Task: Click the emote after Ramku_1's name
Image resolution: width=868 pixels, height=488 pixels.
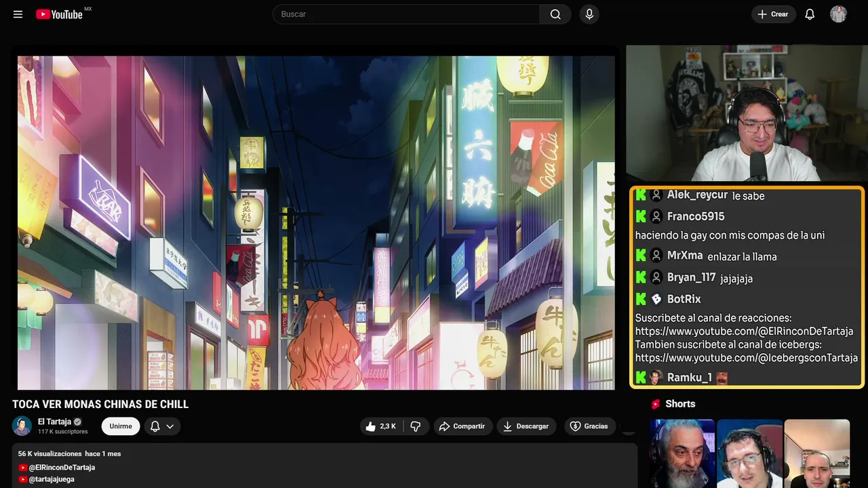Action: (722, 378)
